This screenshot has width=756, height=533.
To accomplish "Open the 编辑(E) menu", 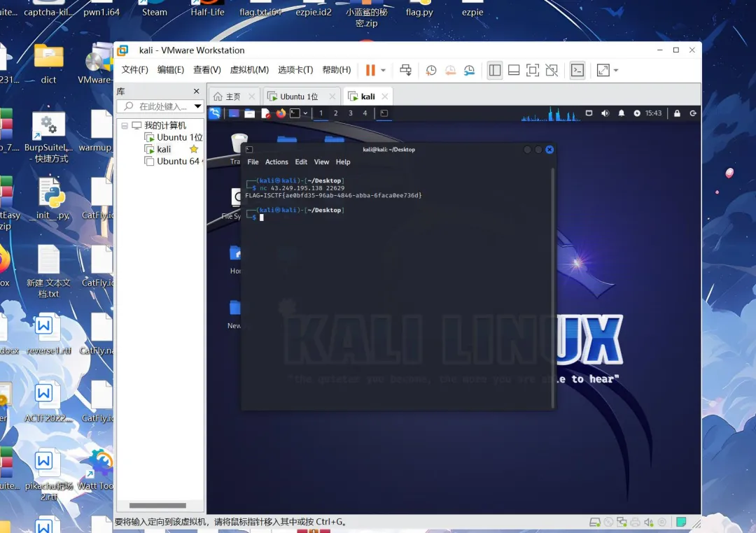I will [x=171, y=70].
